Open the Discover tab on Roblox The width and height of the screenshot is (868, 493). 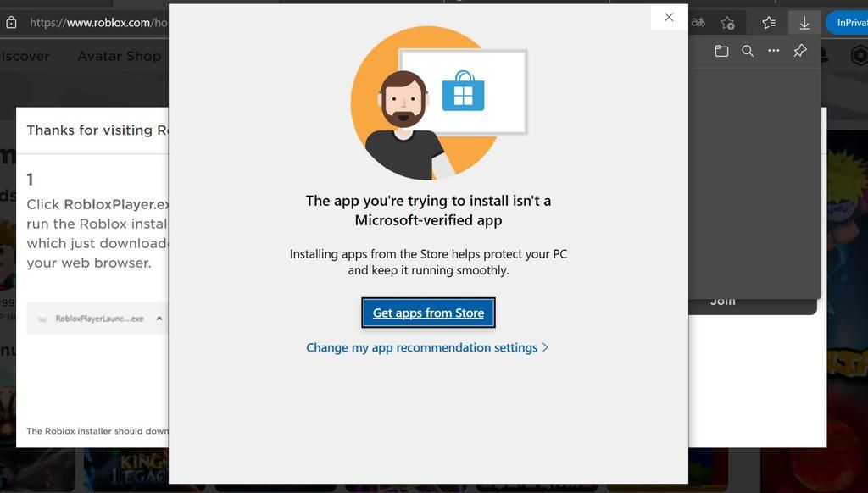click(x=24, y=56)
